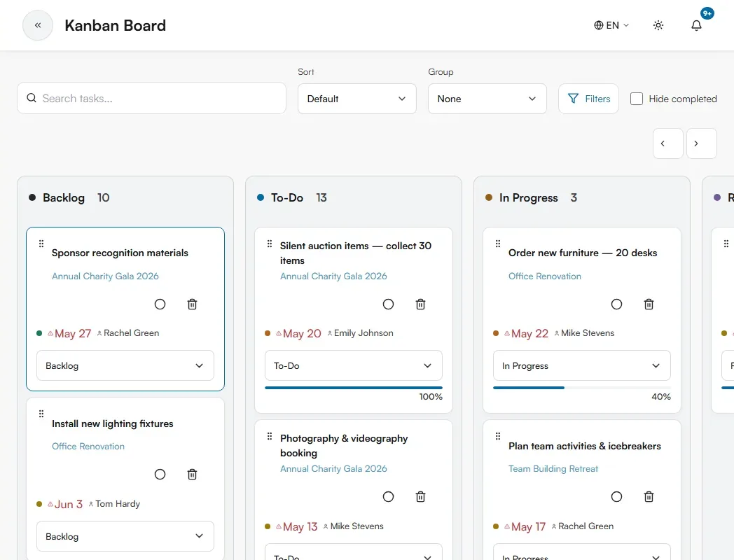The width and height of the screenshot is (734, 560).
Task: Open status dropdown of Order new furniture
Action: tap(582, 365)
